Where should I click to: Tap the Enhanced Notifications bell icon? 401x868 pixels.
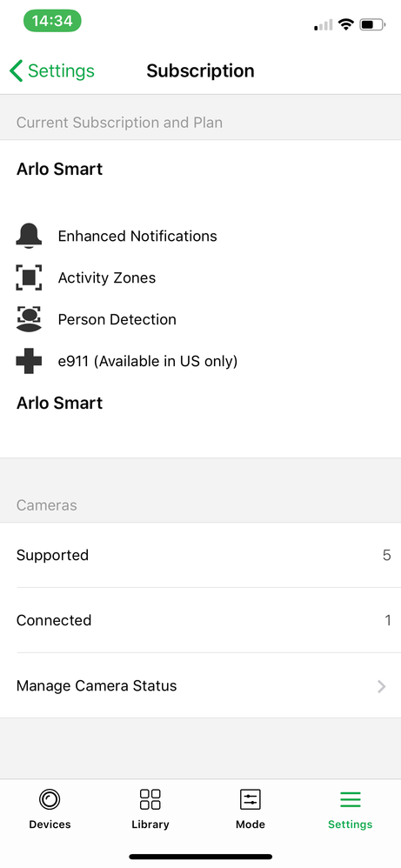tap(29, 236)
